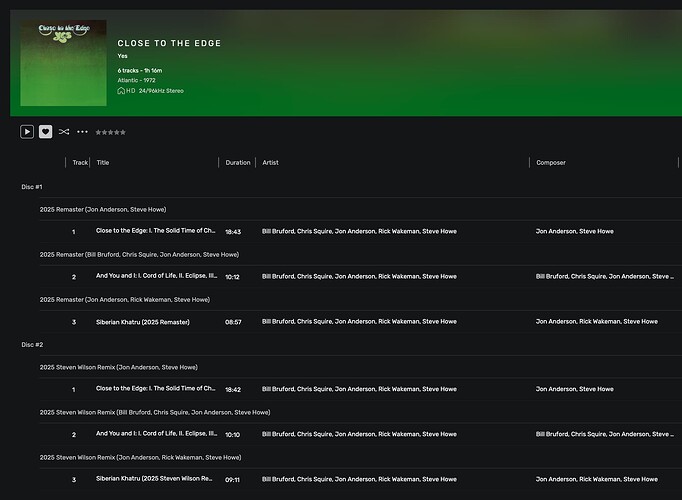Sort by the Artist column header
Viewport: 682px width, 500px height.
pos(270,163)
